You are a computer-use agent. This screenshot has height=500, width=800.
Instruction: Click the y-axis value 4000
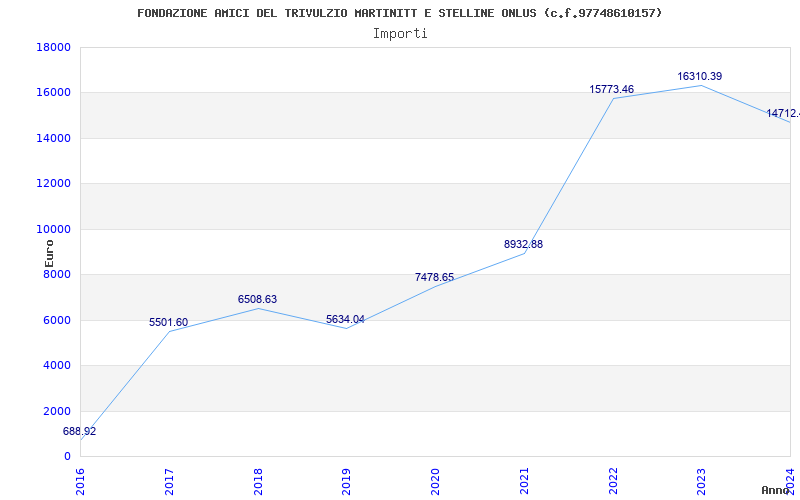pos(57,366)
